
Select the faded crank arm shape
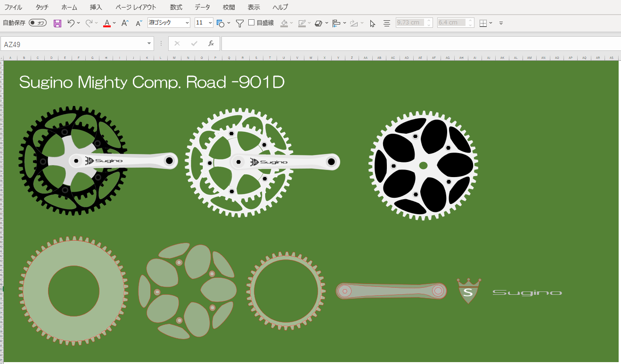point(392,291)
